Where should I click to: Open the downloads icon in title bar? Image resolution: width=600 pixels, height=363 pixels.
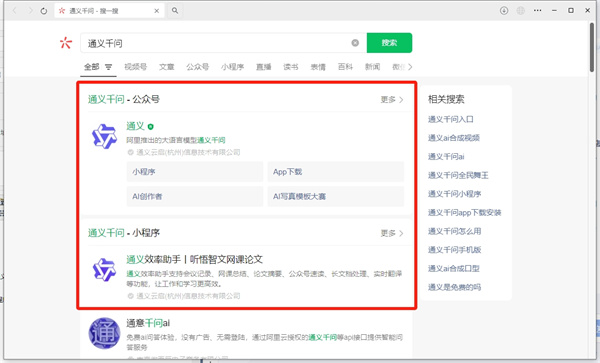(504, 11)
